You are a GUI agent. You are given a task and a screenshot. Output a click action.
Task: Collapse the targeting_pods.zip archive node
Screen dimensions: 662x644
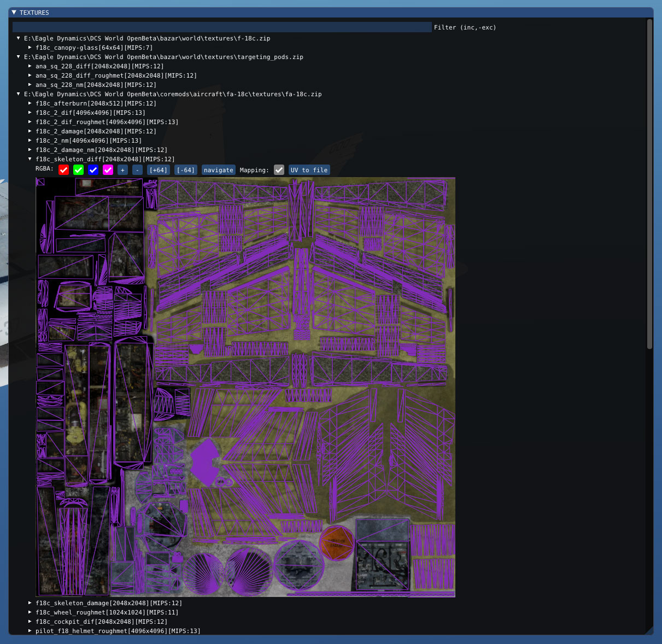19,57
